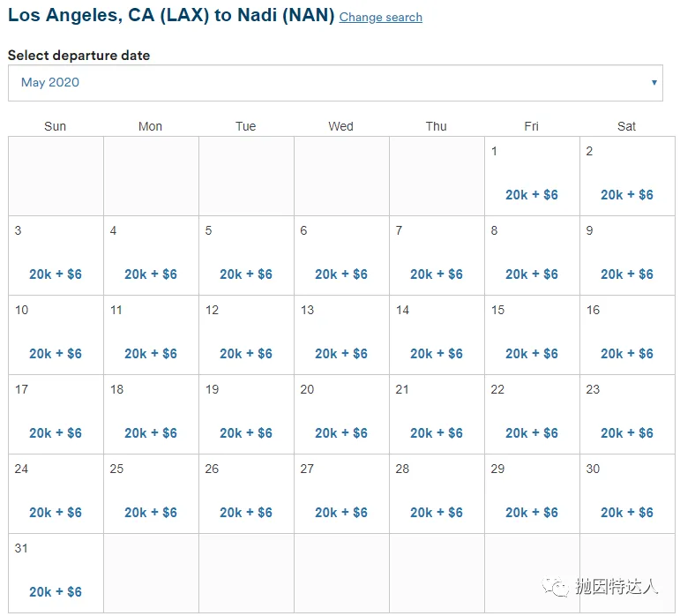This screenshot has height=616, width=680.
Task: Choose May 24 departure fare
Action: coord(56,513)
